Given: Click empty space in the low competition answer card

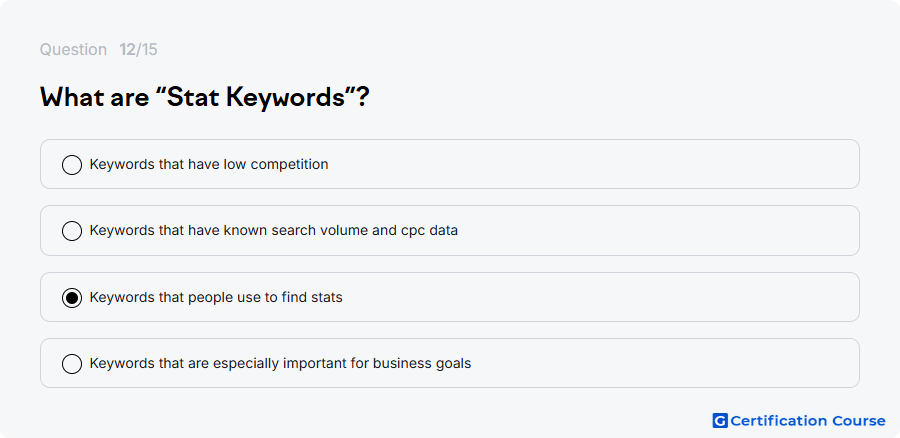Looking at the screenshot, I should (591, 164).
